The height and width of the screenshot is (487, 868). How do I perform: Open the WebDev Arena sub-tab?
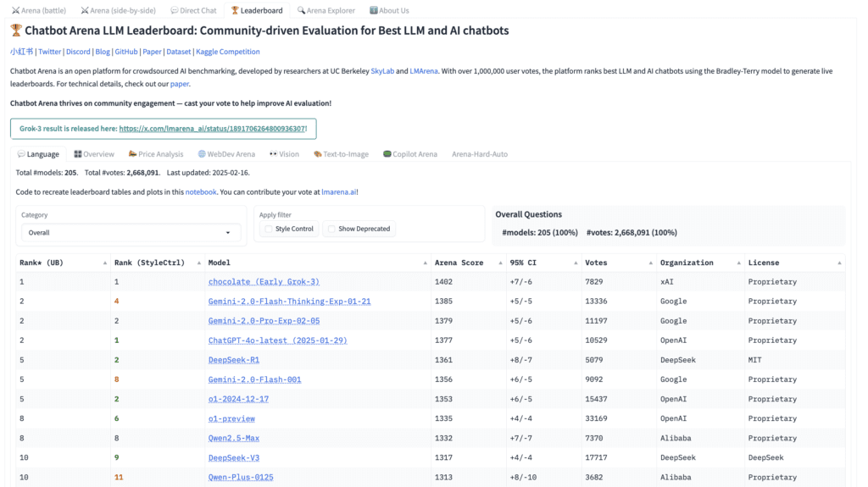(226, 154)
